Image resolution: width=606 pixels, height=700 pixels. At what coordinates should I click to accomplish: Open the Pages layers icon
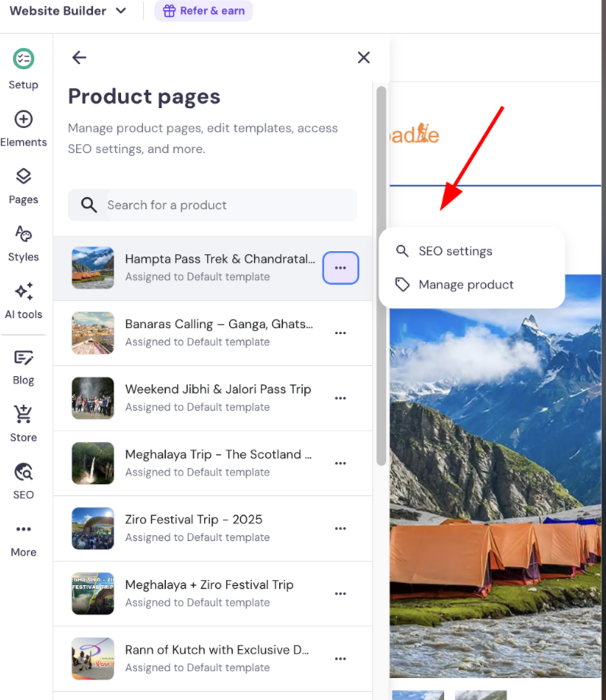coord(24,177)
